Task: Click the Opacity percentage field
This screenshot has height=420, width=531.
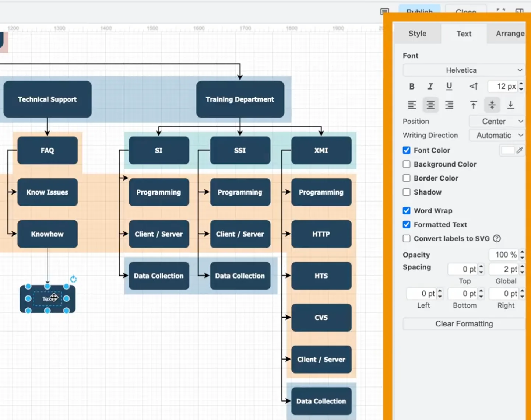Action: point(504,255)
